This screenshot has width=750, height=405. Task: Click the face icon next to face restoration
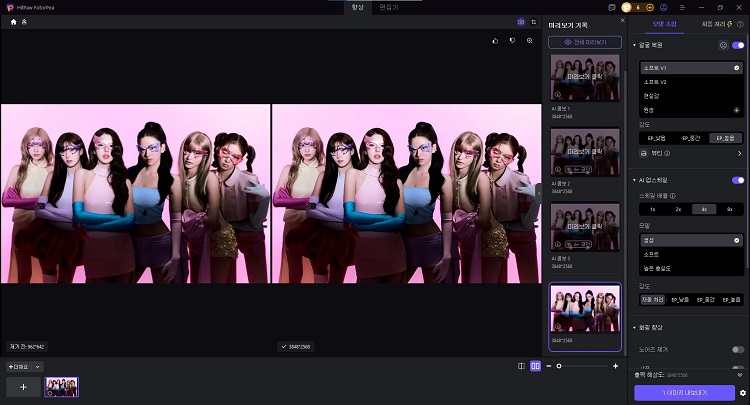(723, 45)
